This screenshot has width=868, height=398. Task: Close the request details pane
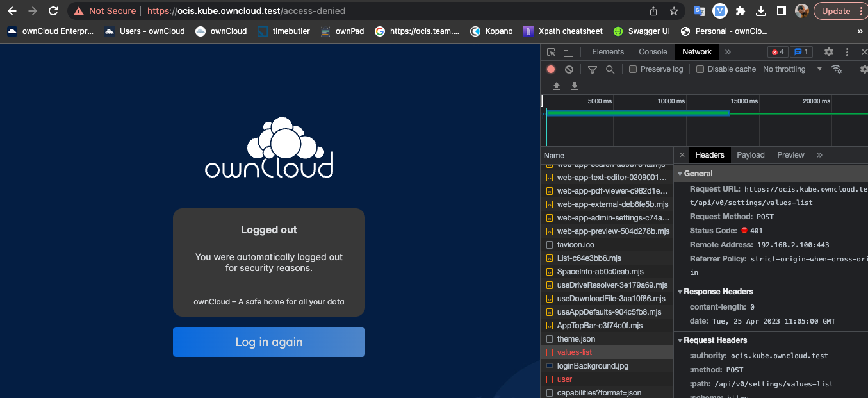[x=682, y=155]
